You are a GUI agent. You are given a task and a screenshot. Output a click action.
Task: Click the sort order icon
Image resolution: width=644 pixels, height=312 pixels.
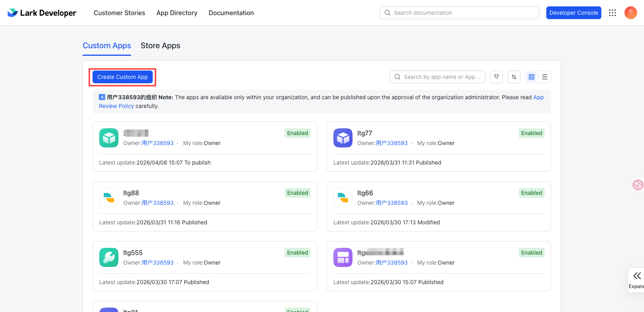point(514,77)
